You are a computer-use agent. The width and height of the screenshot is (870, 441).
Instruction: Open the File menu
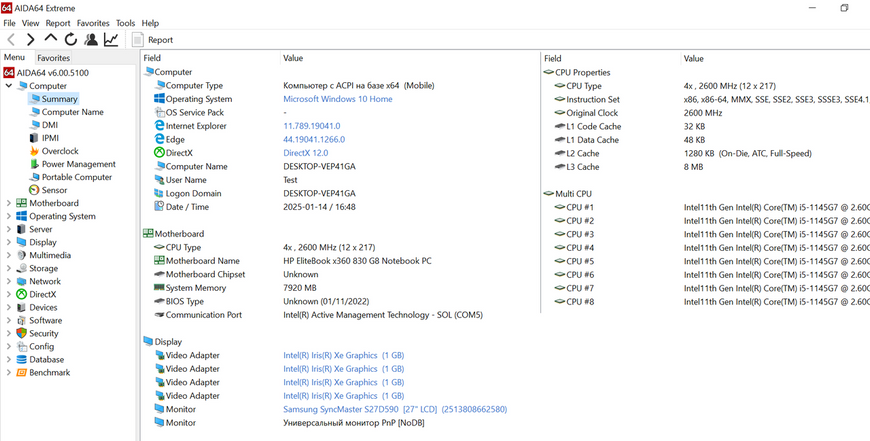click(9, 23)
